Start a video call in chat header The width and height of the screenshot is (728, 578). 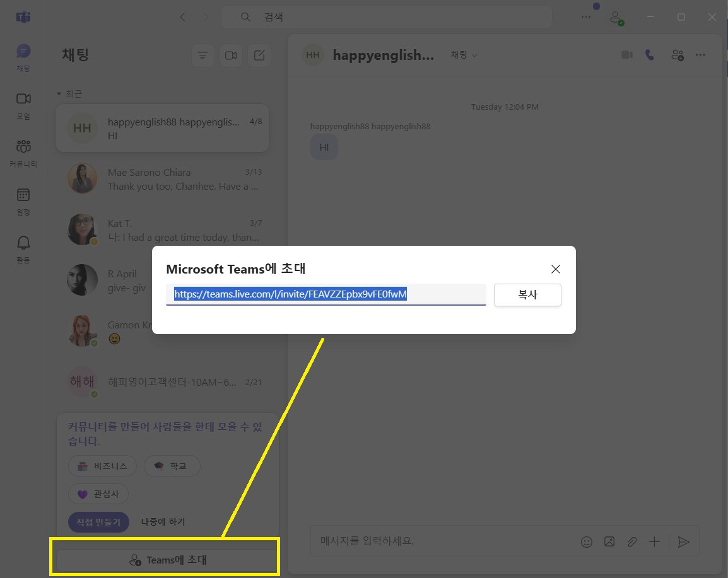(x=626, y=55)
